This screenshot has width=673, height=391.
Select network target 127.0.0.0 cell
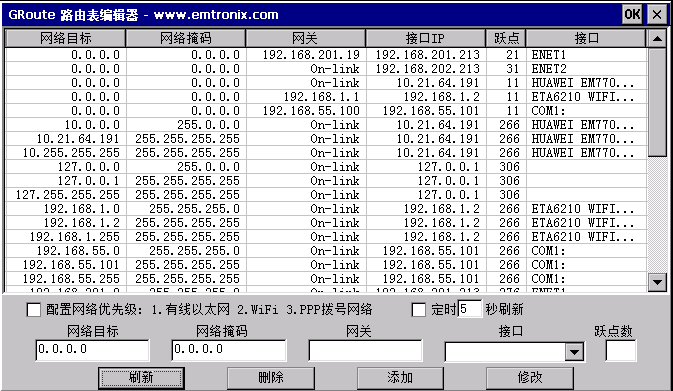pos(66,167)
